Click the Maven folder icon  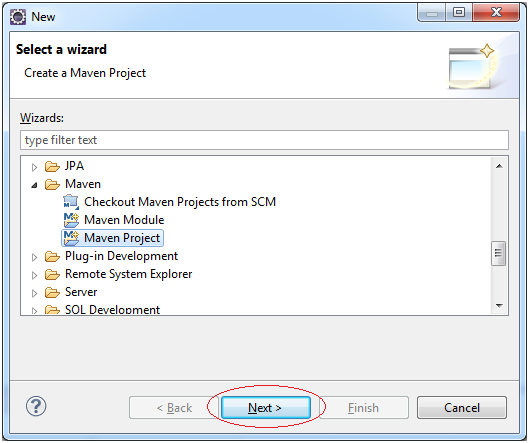pos(52,184)
